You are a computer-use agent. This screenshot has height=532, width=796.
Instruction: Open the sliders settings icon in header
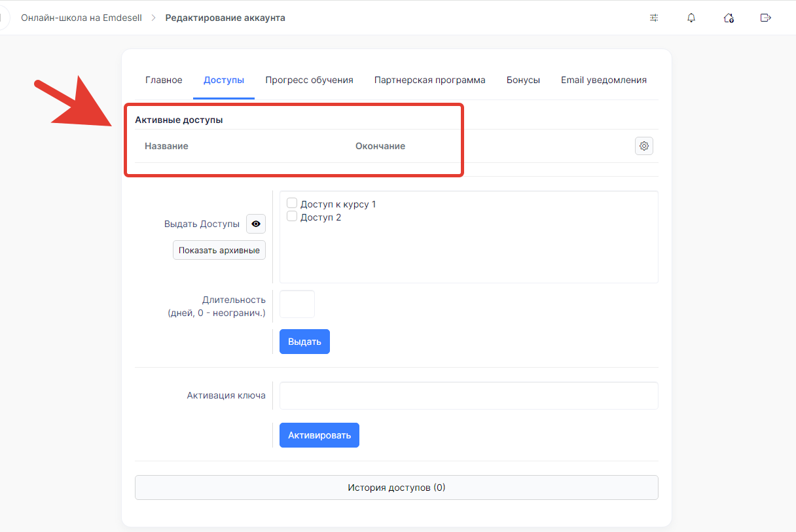click(x=653, y=18)
